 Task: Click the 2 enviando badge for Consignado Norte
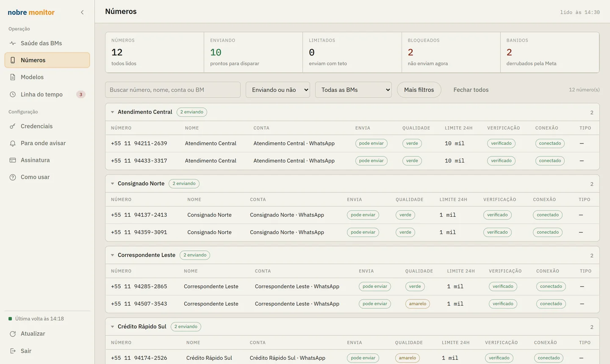click(184, 184)
